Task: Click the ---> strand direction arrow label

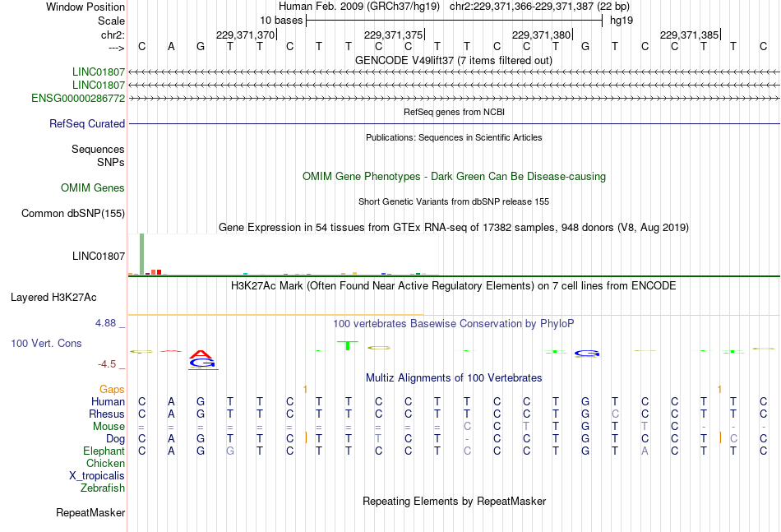Action: tap(116, 48)
